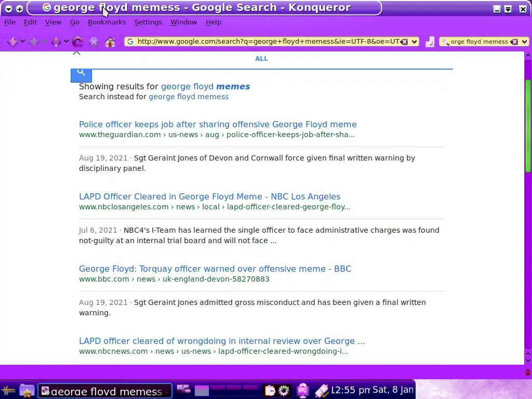Click the blue magnifier search button

click(81, 75)
